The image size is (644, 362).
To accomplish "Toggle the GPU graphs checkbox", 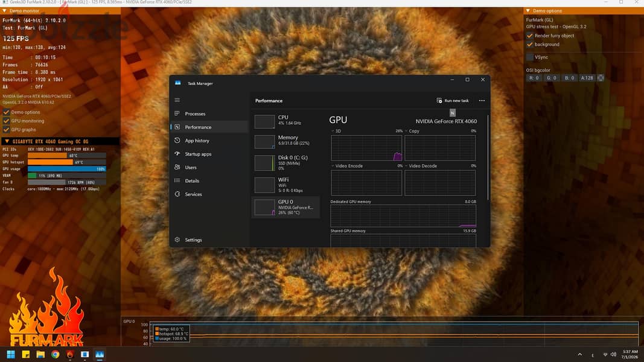I will (x=6, y=129).
